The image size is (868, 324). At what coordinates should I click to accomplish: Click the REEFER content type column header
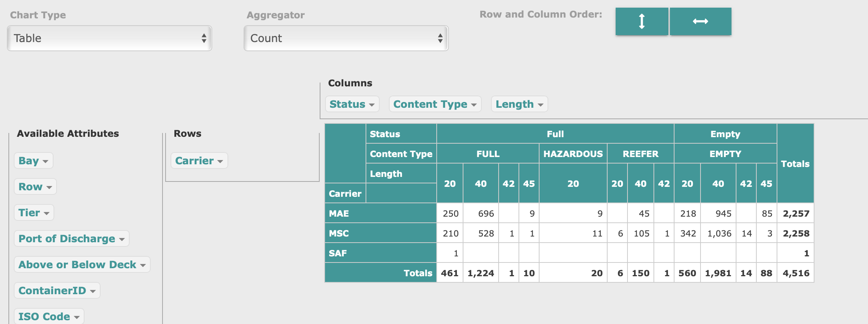(640, 154)
